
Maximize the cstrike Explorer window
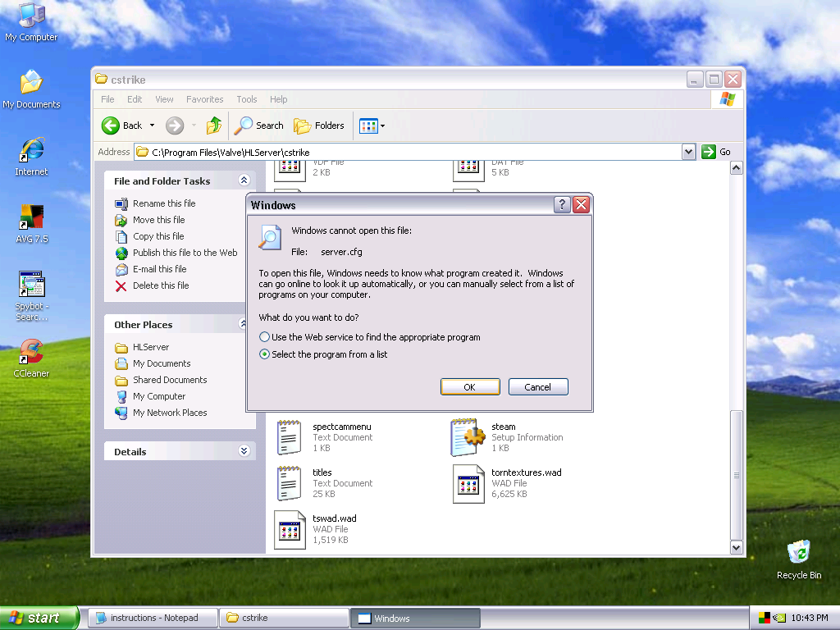[714, 80]
